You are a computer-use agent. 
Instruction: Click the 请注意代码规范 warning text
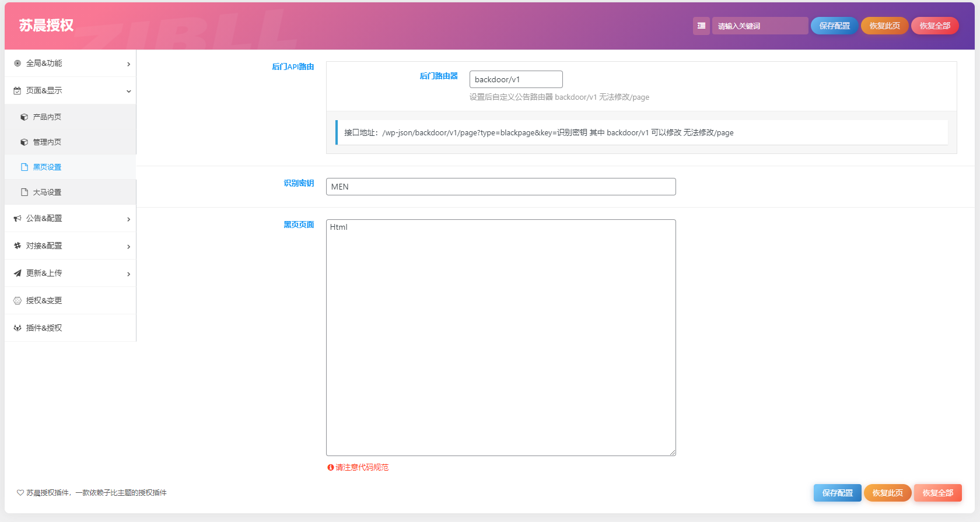coord(362,467)
